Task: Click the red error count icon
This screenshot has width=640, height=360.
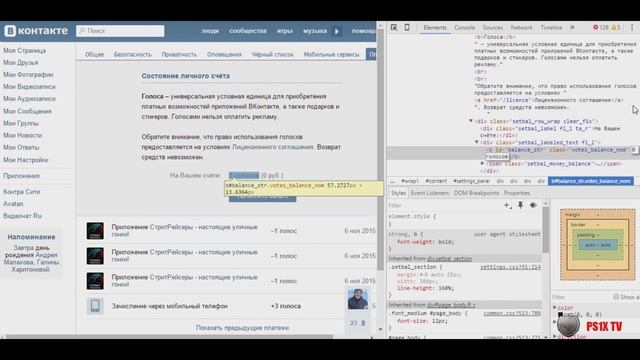Action: click(x=596, y=27)
